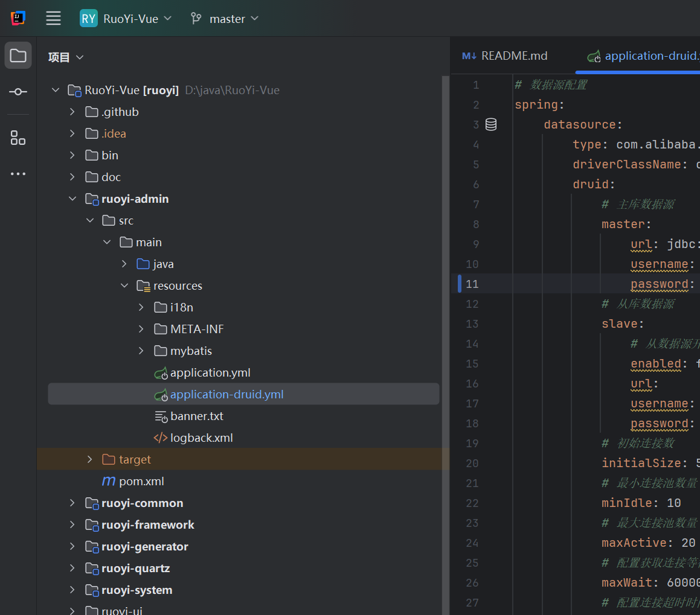Select the resources root folder icon
Screen dimensions: 700x615
pyautogui.click(x=143, y=286)
